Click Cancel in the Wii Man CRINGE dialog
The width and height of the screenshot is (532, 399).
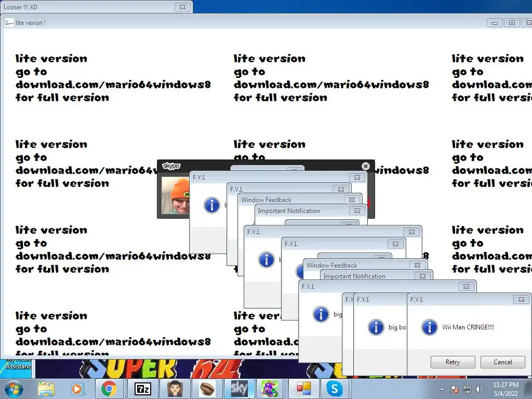[503, 362]
